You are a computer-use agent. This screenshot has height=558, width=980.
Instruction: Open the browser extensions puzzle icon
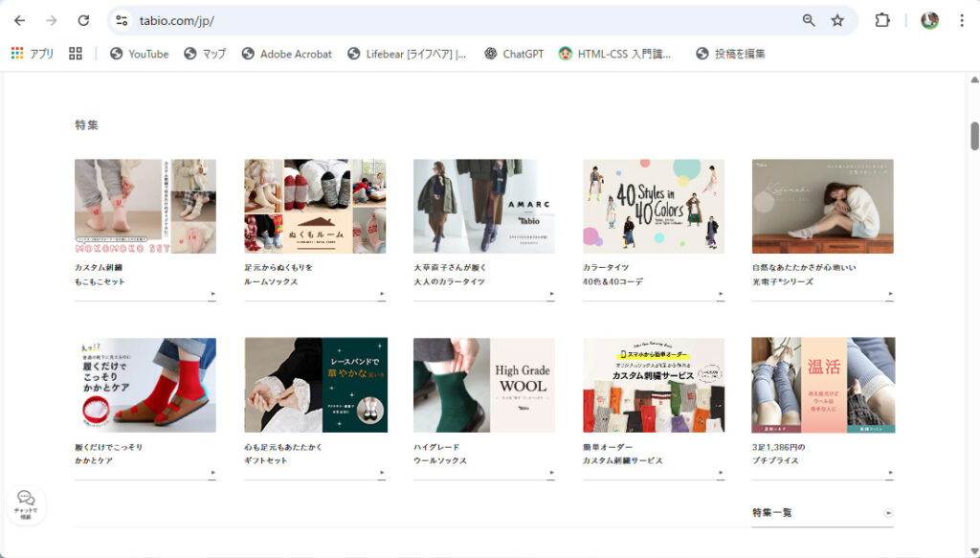pyautogui.click(x=882, y=20)
